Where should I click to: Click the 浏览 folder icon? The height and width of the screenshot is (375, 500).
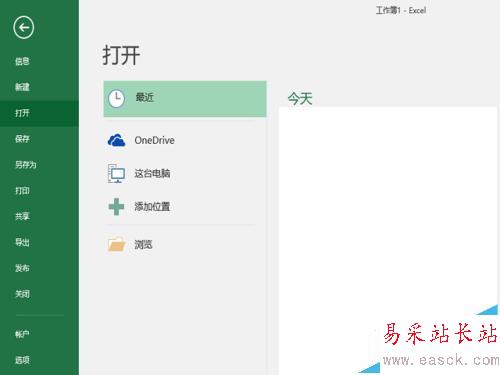116,244
